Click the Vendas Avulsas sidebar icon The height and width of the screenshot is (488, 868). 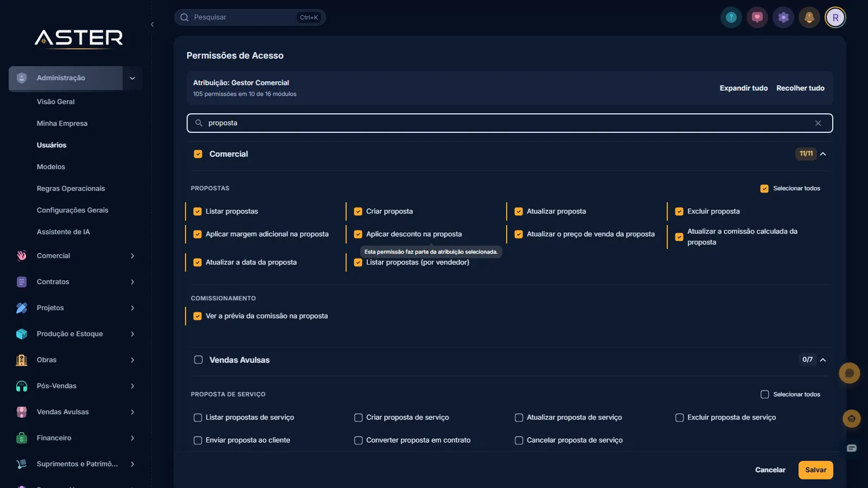pos(22,412)
